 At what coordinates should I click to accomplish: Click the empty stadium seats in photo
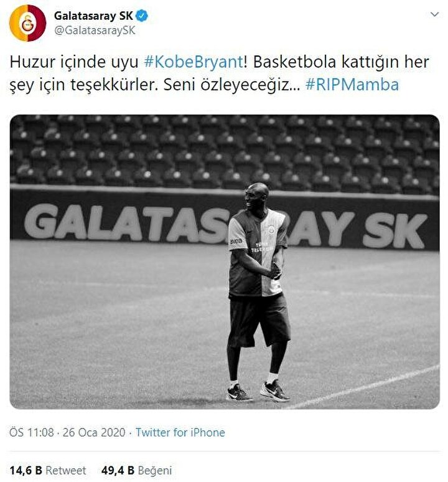225,151
